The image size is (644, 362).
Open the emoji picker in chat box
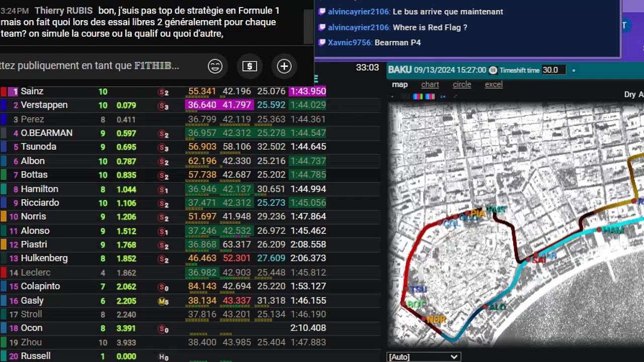click(x=215, y=66)
